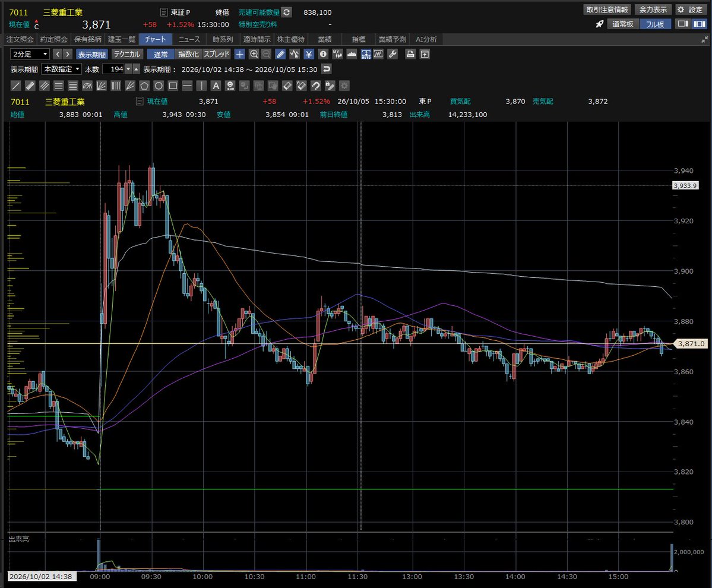Open the 2分足 timeframe dropdown
The height and width of the screenshot is (588, 712).
point(30,55)
